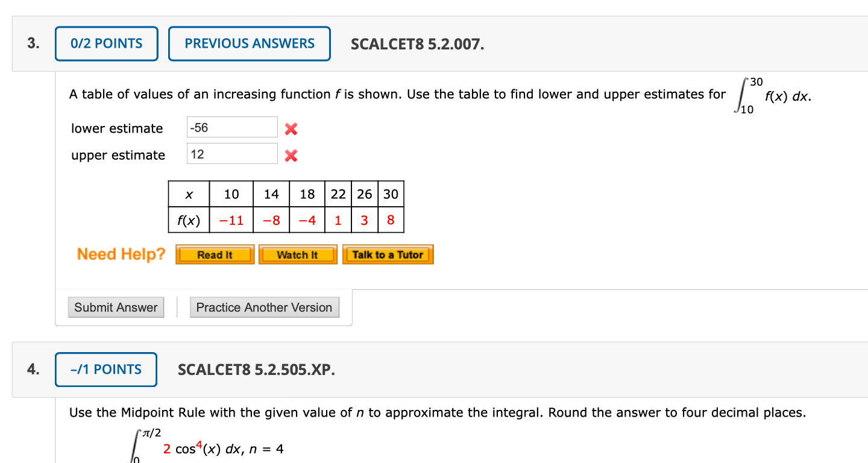This screenshot has width=868, height=463.
Task: View 0/2 POINTS score for question 3
Action: tap(106, 43)
